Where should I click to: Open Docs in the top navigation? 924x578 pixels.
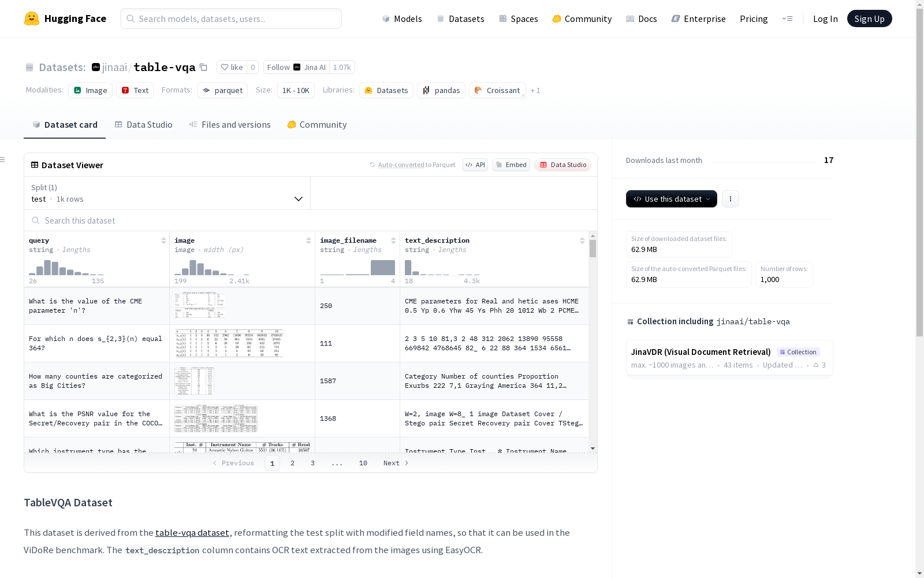(x=641, y=18)
